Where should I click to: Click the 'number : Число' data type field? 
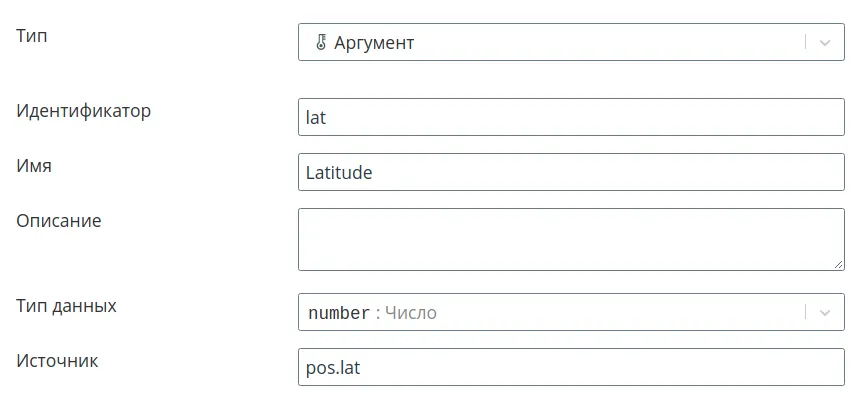click(571, 312)
